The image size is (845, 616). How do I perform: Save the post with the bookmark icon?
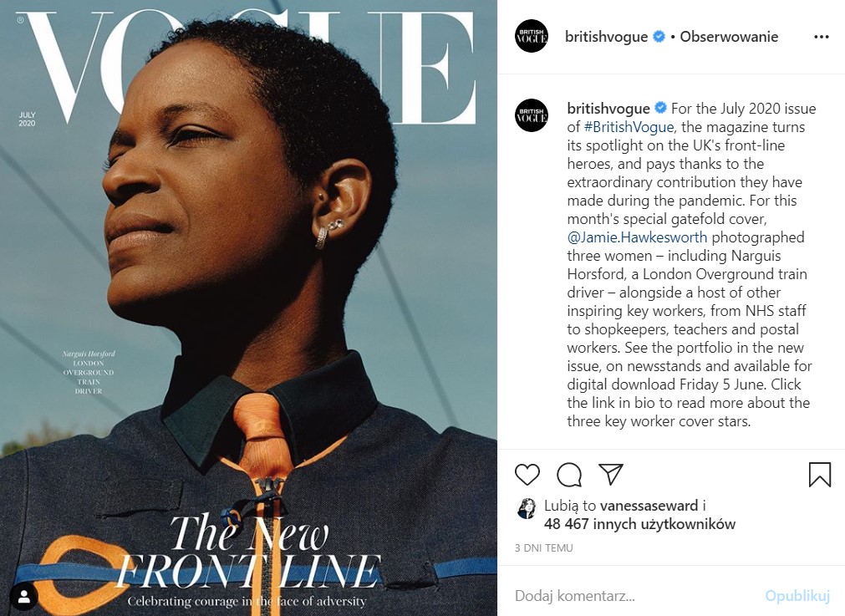[x=820, y=474]
